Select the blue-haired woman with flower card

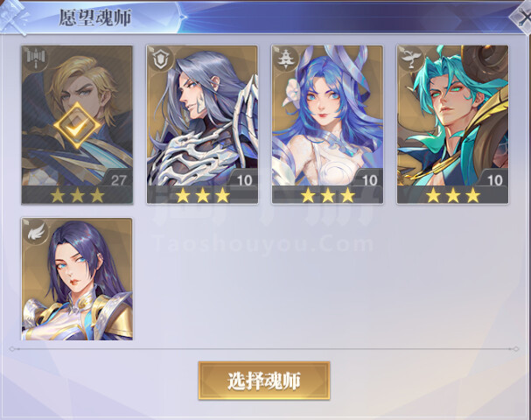coord(327,124)
